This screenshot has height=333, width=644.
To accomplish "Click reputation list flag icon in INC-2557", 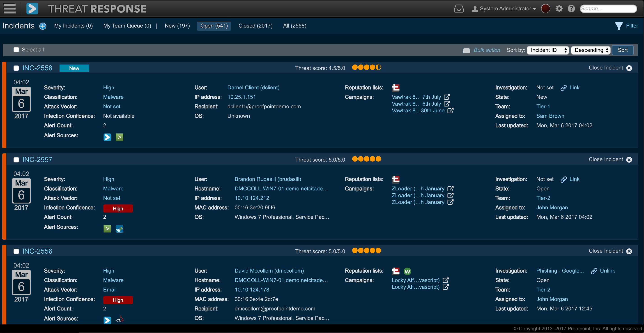I will click(x=396, y=179).
